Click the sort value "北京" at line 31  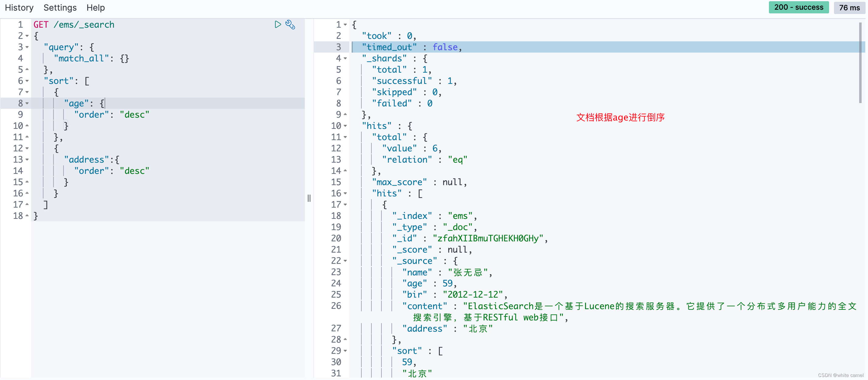pyautogui.click(x=417, y=373)
